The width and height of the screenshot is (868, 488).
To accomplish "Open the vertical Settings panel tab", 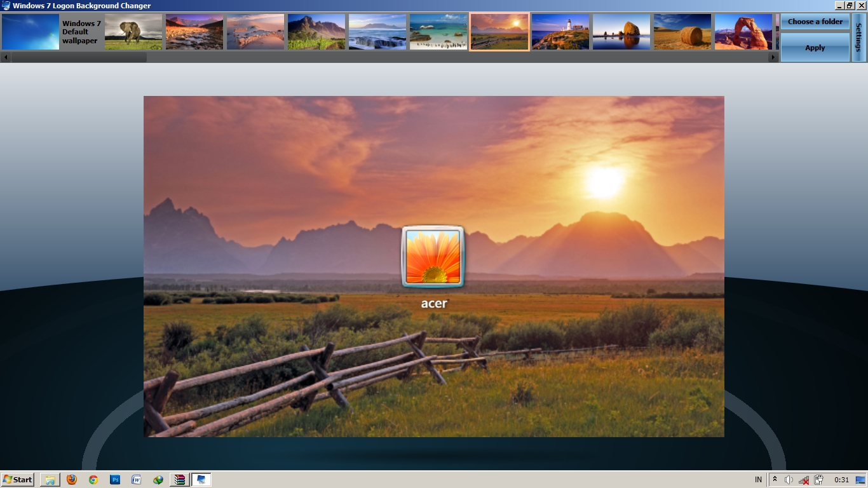I will 859,37.
